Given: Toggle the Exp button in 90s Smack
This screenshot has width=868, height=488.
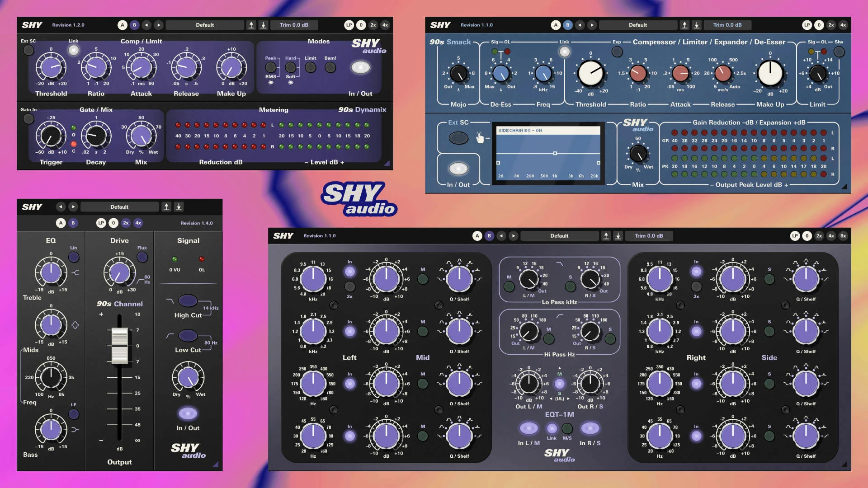Looking at the screenshot, I should click(617, 52).
